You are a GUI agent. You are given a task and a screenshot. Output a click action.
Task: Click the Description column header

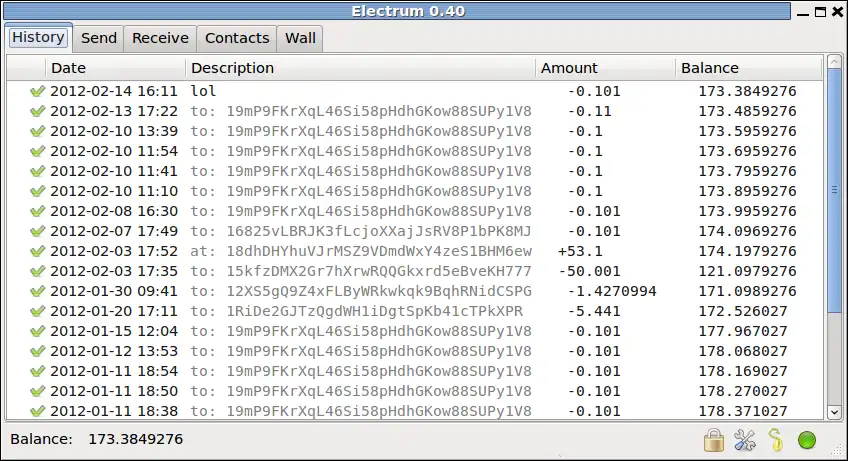pos(360,68)
